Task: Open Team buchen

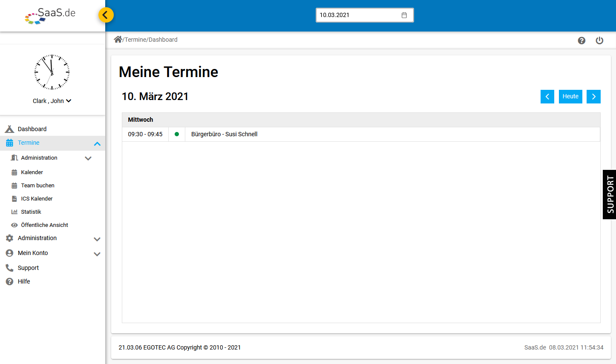Action: tap(37, 185)
